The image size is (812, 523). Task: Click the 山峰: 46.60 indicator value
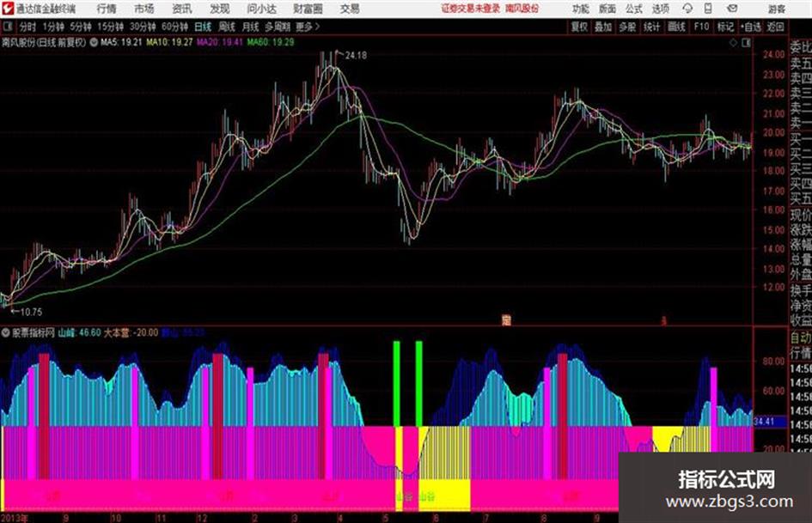(x=79, y=332)
